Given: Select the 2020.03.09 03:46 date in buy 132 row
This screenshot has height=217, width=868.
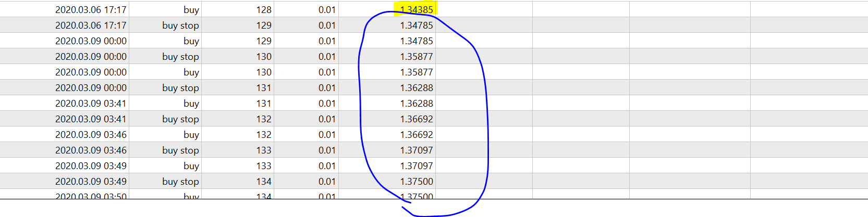Looking at the screenshot, I should click(x=91, y=134).
